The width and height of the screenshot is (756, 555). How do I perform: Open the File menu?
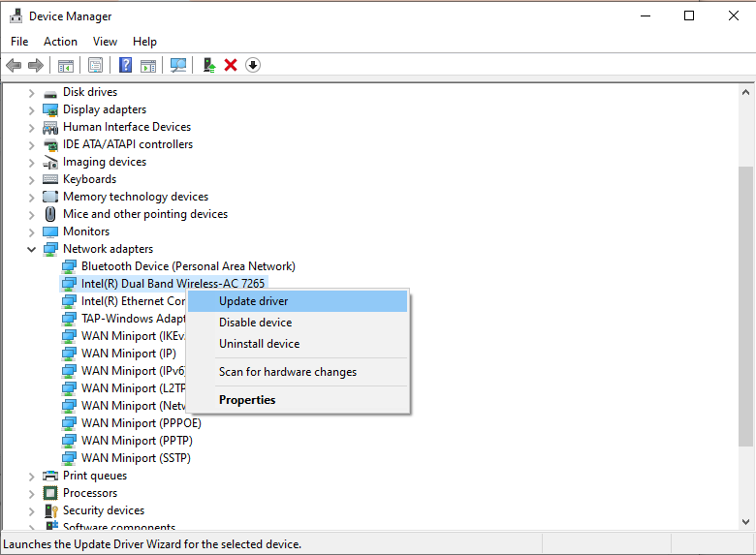19,42
